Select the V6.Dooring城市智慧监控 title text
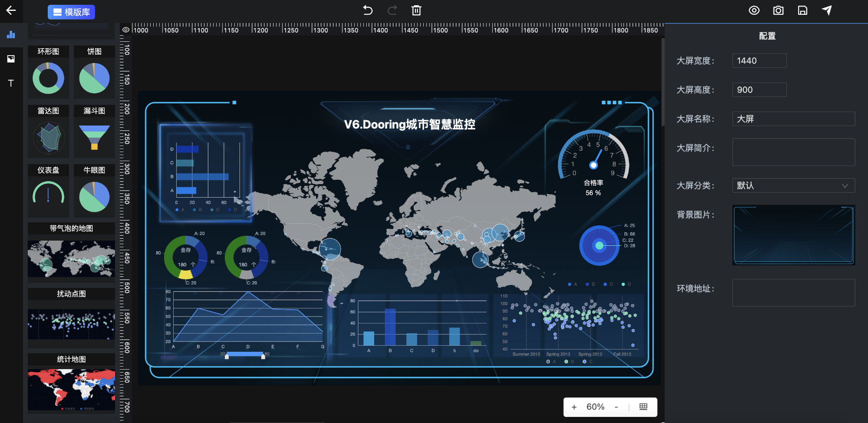This screenshot has width=868, height=423. click(x=410, y=125)
